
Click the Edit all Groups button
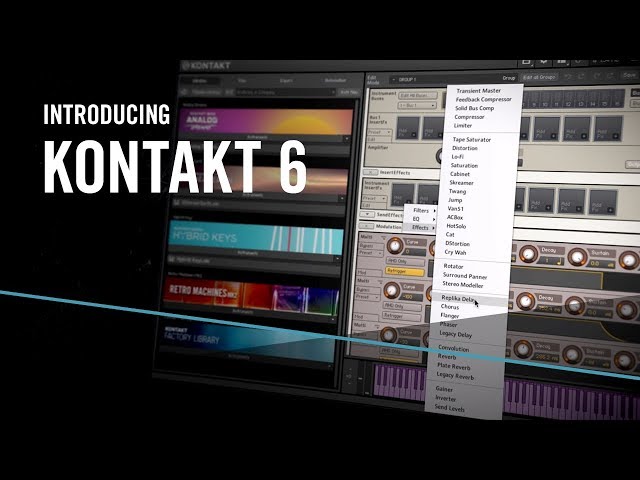539,77
